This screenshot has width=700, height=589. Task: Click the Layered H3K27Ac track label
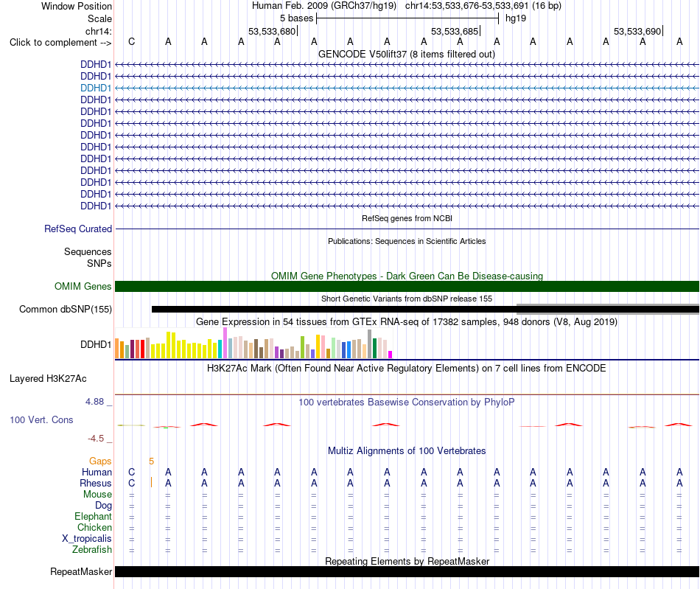click(48, 379)
